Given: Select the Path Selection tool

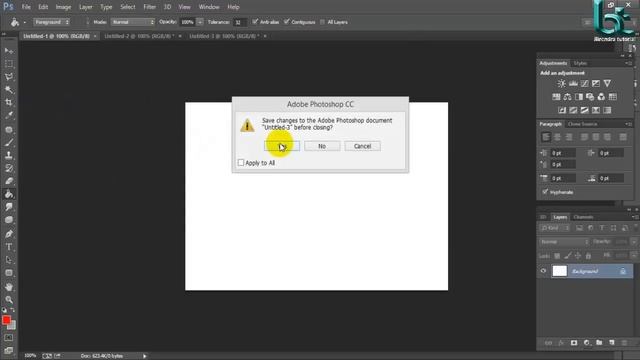Looking at the screenshot, I should tap(9, 260).
